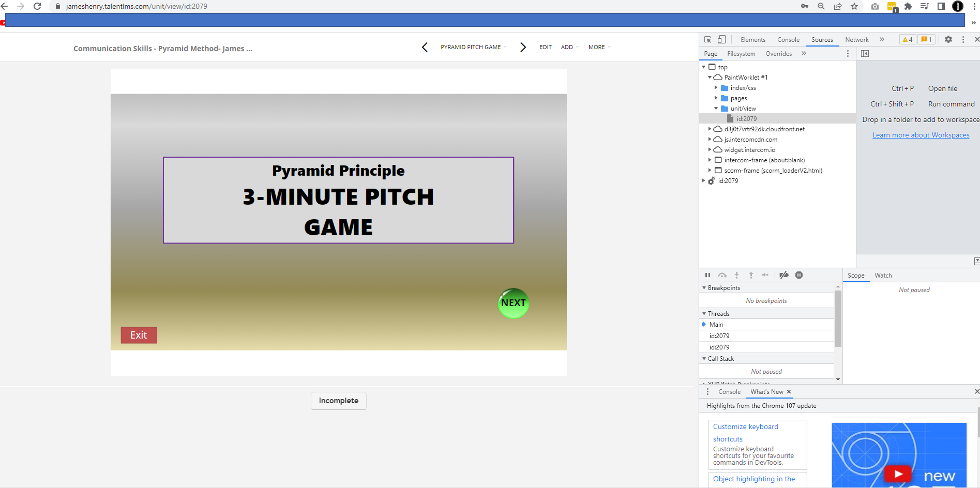The width and height of the screenshot is (980, 488).
Task: Bookmark page with the star icon
Action: pos(854,6)
